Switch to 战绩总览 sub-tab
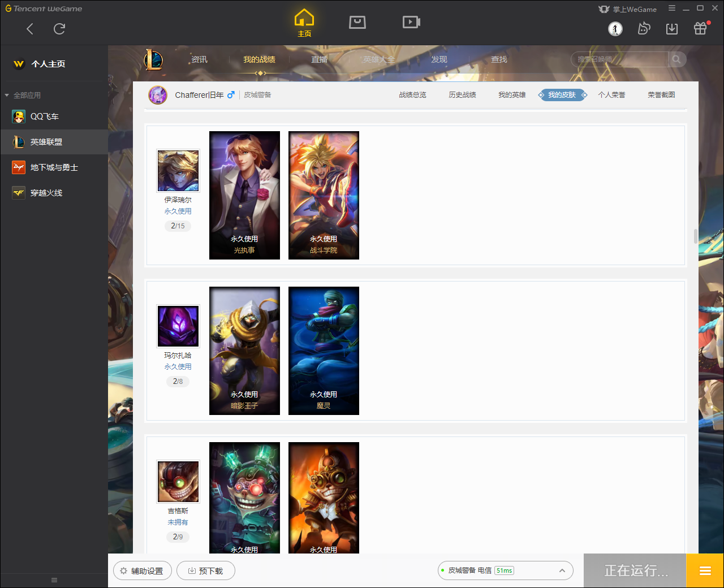 pos(412,95)
